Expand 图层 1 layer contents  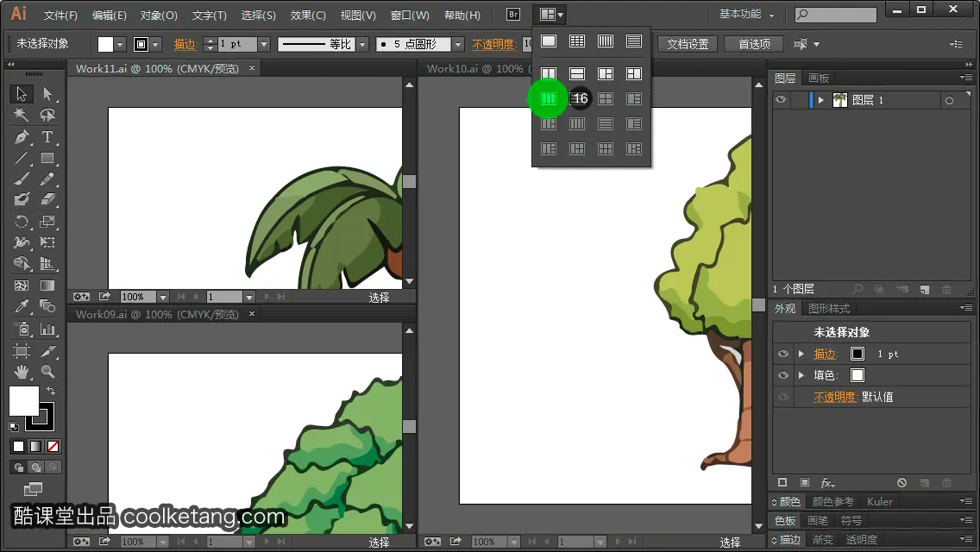coord(820,100)
